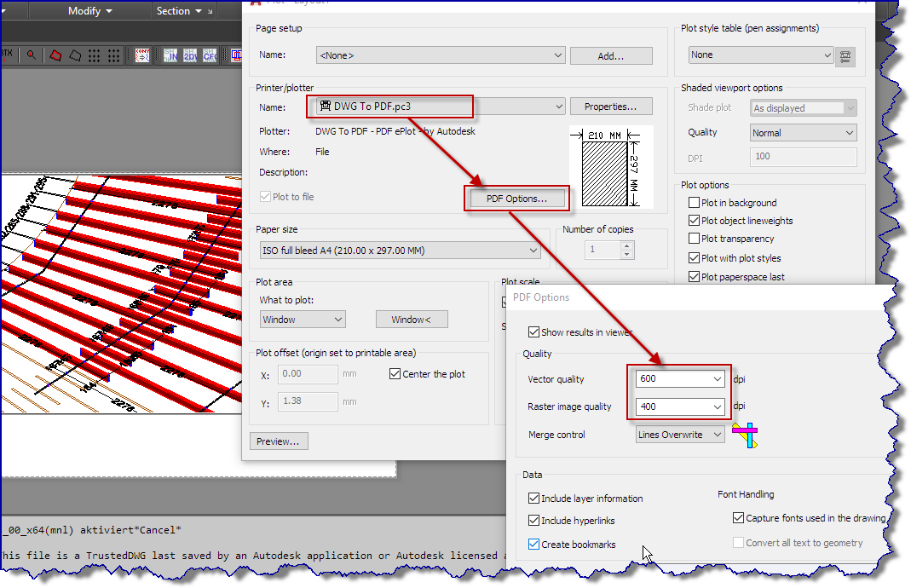Screen dimensions: 911x588
Task: Select the outlined black polygon tool
Action: [x=74, y=55]
